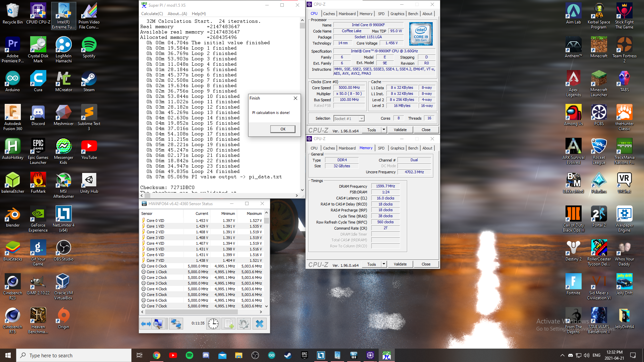Click the Super PI icon in the taskbar
The width and height of the screenshot is (644, 362).
point(387,355)
